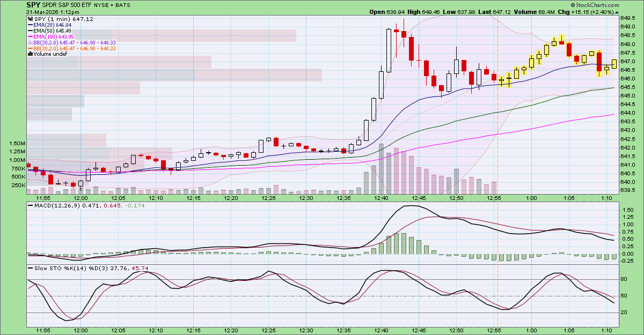This screenshot has height=335, width=644.
Task: Click the purple Bollinger Band area legend icon
Action: coord(30,42)
